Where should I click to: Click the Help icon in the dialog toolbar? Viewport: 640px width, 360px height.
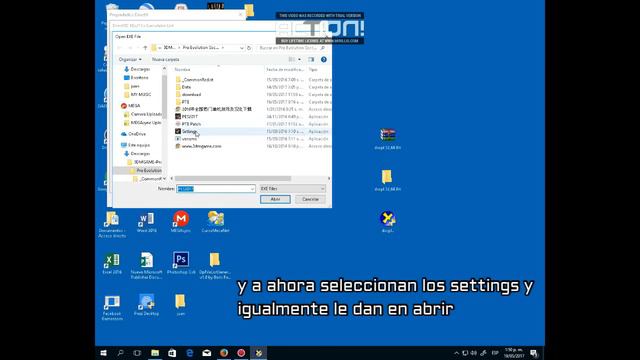tap(324, 60)
